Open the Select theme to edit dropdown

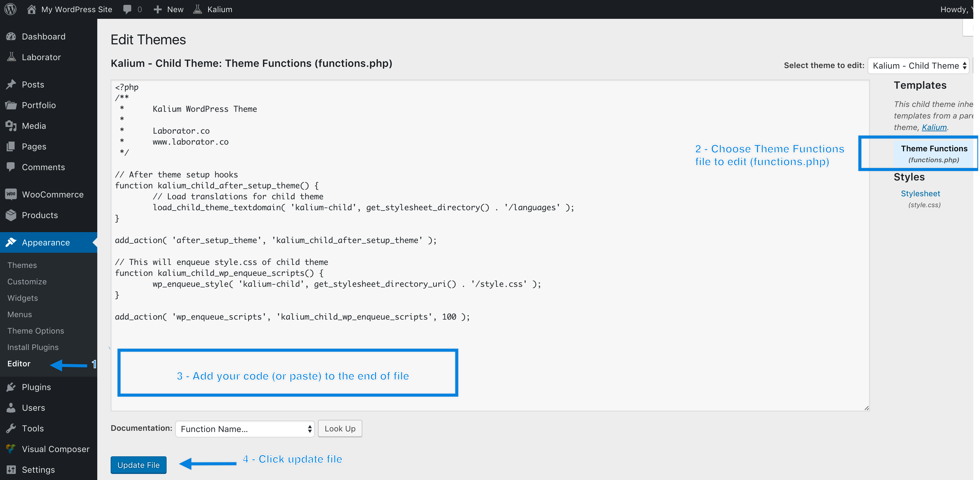click(918, 65)
